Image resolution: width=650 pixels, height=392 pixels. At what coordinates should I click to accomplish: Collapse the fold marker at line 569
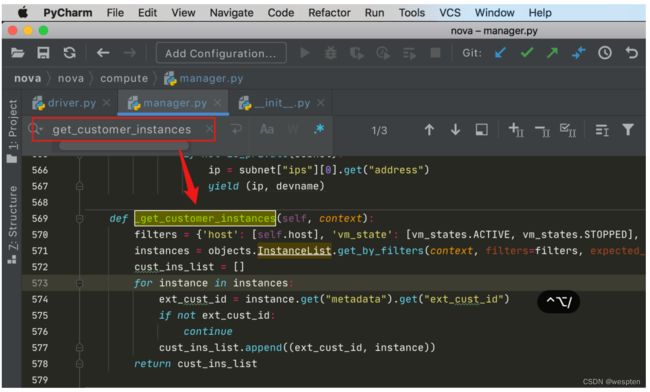tap(80, 218)
